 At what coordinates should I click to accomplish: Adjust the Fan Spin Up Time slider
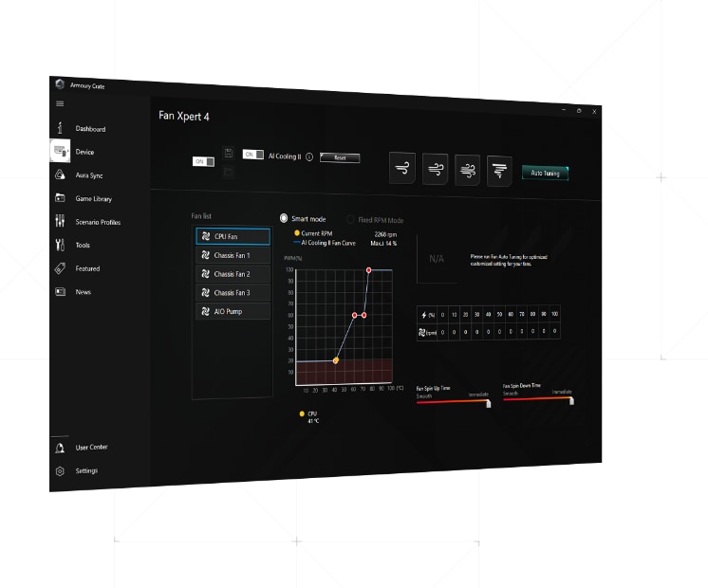489,402
